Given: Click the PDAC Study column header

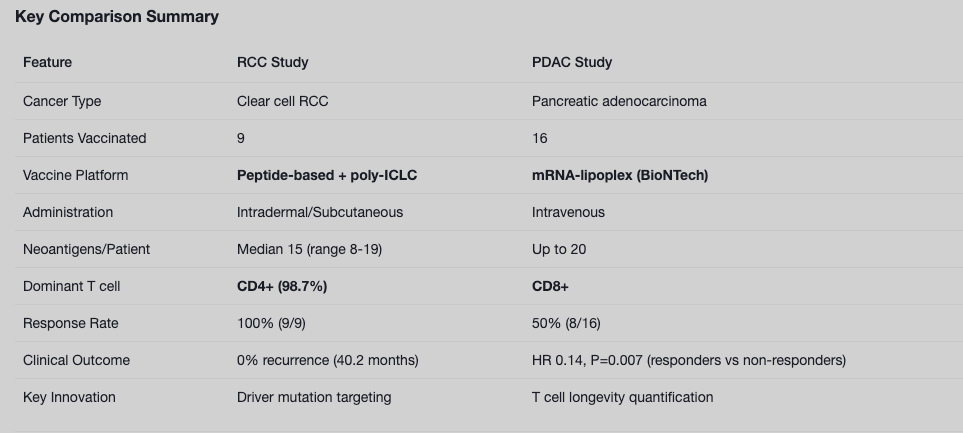Looking at the screenshot, I should point(572,62).
